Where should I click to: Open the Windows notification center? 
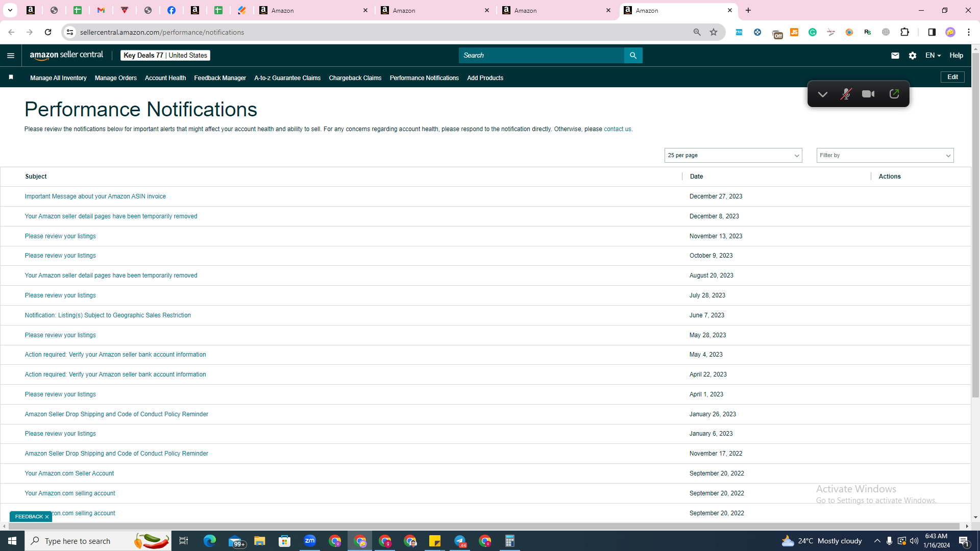pos(964,541)
